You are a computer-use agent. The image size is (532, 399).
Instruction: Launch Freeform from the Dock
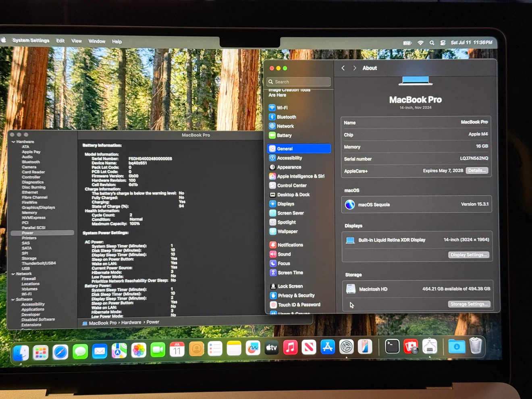253,348
